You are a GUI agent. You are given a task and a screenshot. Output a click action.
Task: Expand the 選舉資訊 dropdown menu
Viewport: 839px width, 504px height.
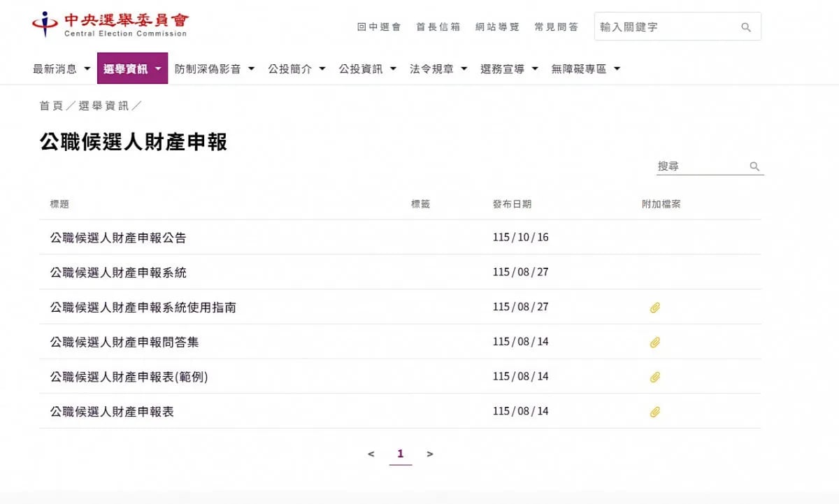pos(132,69)
